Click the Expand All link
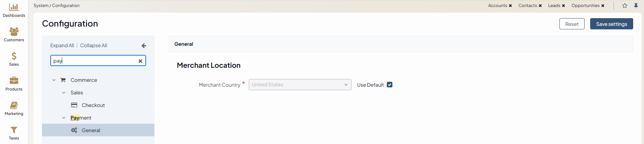The image size is (644, 144). click(62, 45)
